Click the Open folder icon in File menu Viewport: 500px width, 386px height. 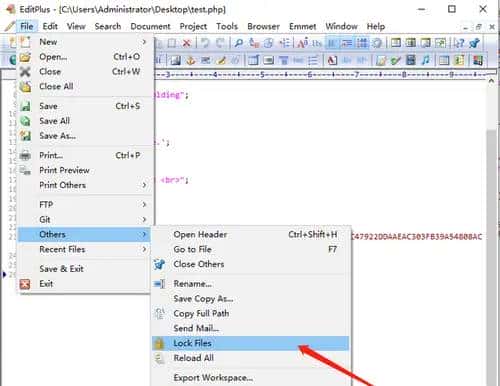(x=25, y=57)
